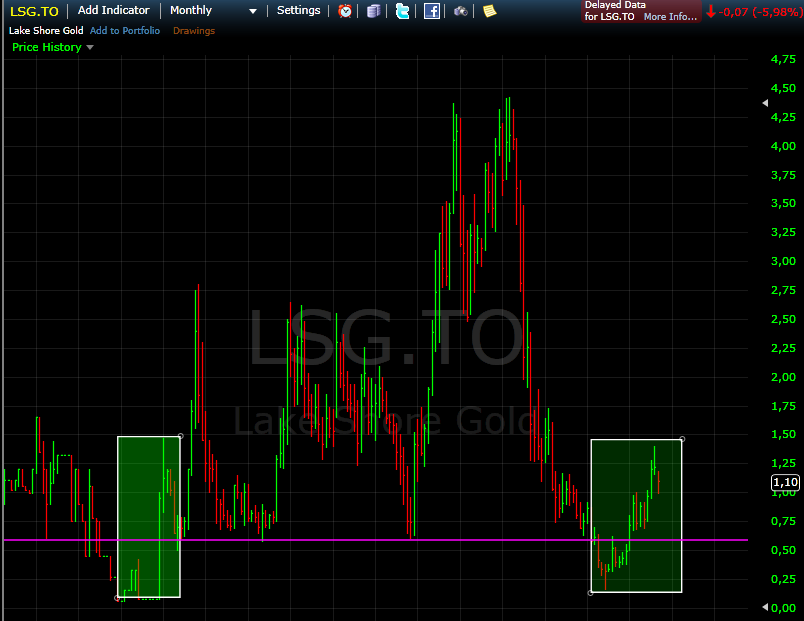Screen dimensions: 804x621
Task: Click the 1,10 current price label
Action: coord(785,482)
